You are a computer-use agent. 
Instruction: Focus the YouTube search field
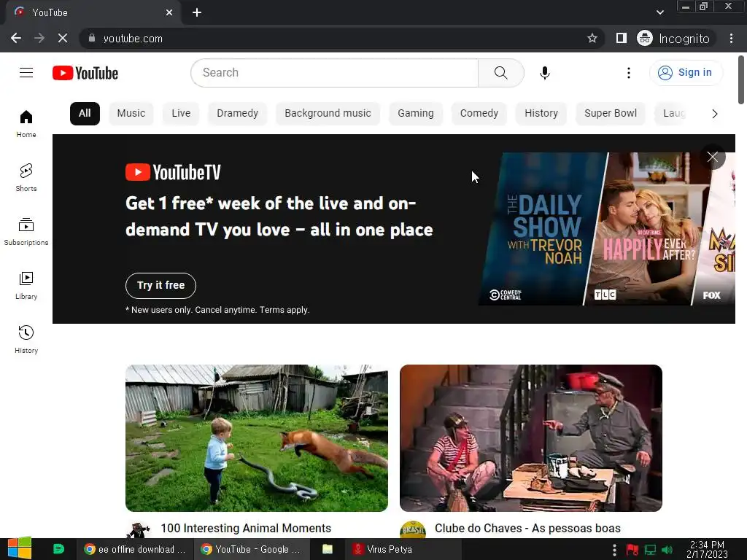[335, 73]
